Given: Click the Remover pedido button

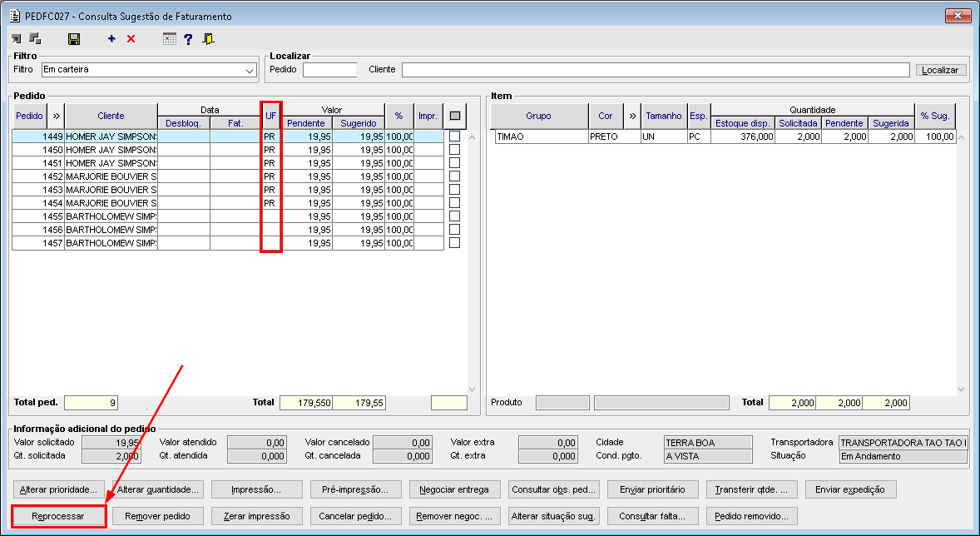Looking at the screenshot, I should click(157, 516).
